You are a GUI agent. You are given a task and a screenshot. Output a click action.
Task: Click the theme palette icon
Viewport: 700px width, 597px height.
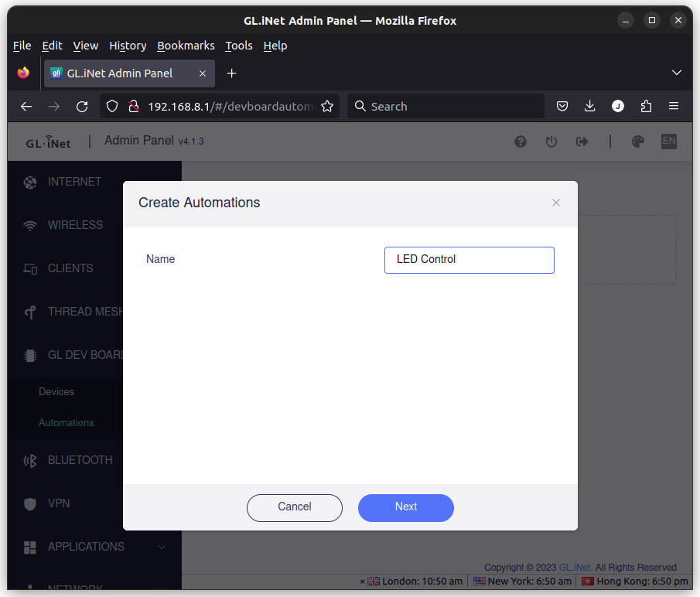638,142
